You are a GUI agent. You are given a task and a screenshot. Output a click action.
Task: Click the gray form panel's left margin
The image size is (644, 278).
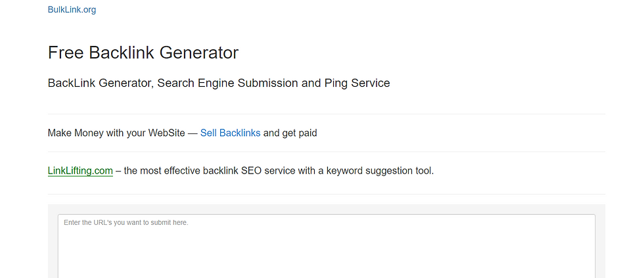point(53,243)
